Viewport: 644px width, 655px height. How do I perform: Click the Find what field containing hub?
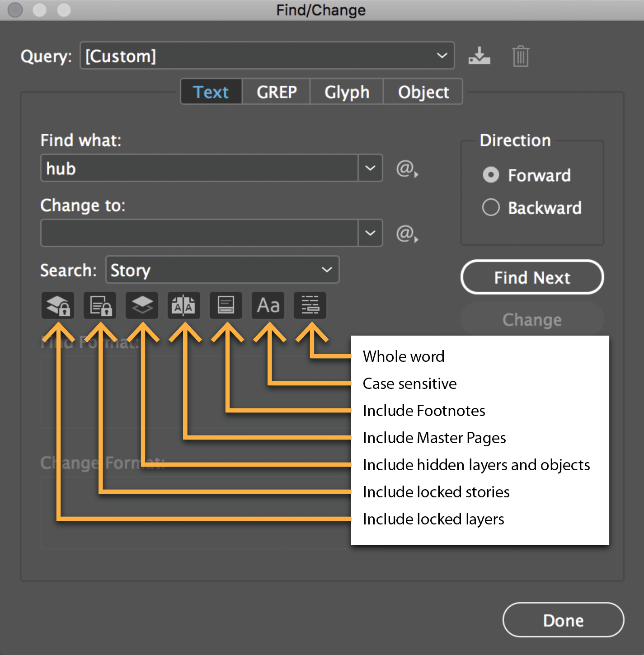click(x=199, y=168)
